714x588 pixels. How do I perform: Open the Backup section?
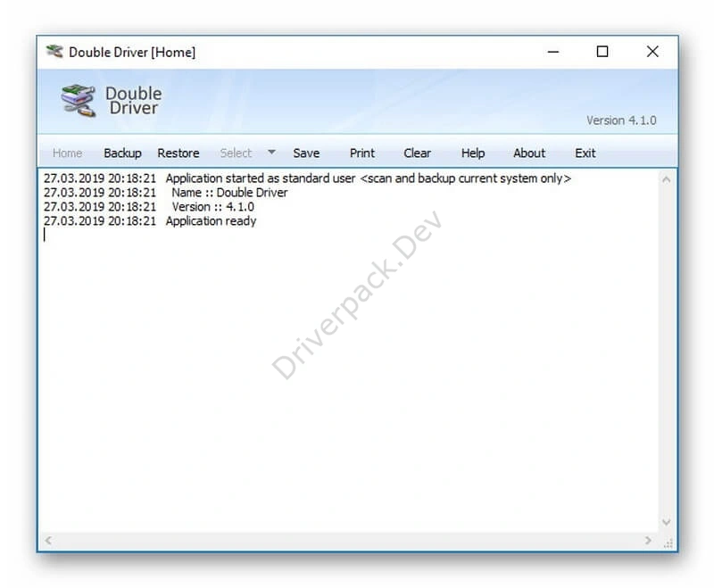(x=122, y=153)
